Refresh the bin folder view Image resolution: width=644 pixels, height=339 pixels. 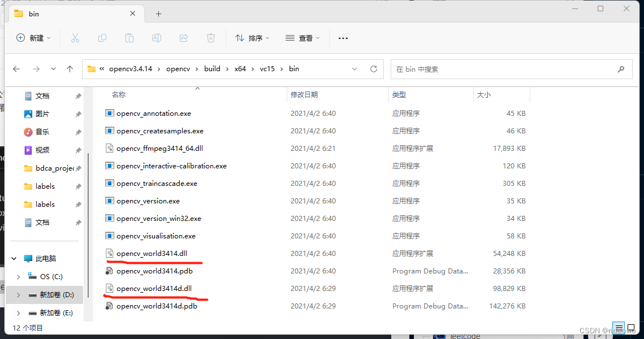coord(373,69)
